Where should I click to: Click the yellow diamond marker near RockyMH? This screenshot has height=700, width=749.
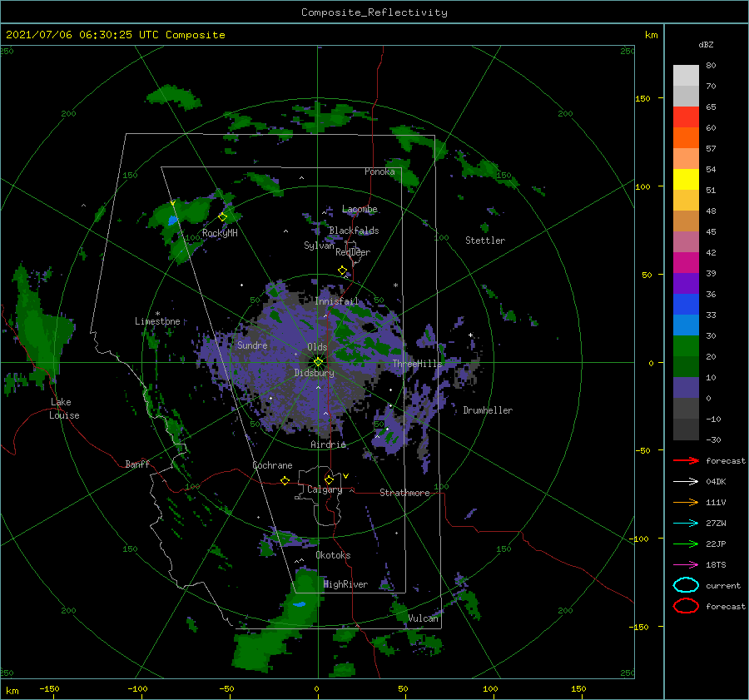(x=222, y=217)
